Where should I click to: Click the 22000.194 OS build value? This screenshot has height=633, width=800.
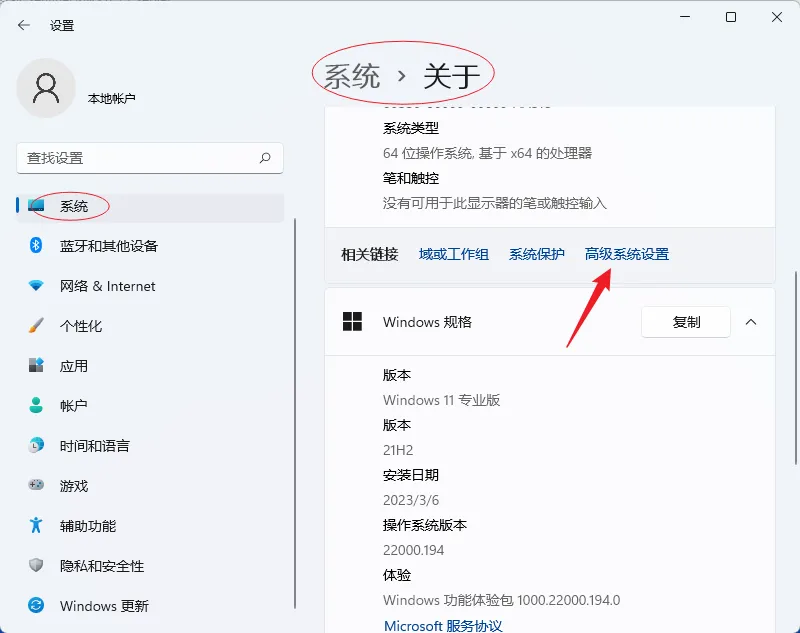coord(413,550)
